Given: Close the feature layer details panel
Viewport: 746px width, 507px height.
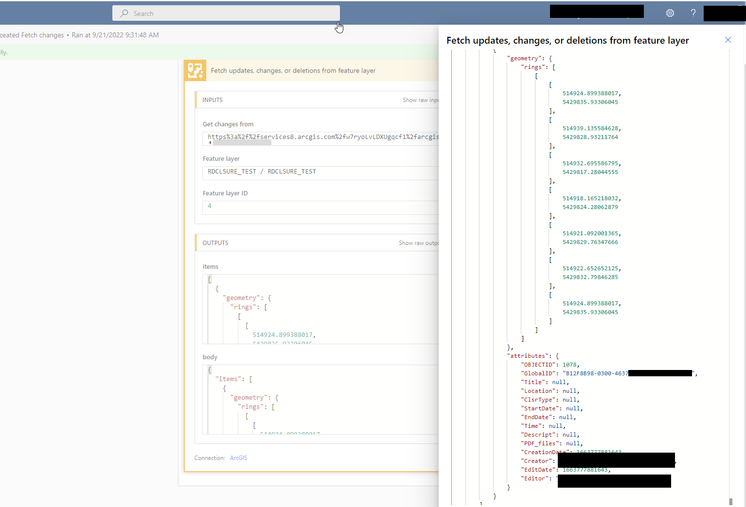Looking at the screenshot, I should point(728,40).
